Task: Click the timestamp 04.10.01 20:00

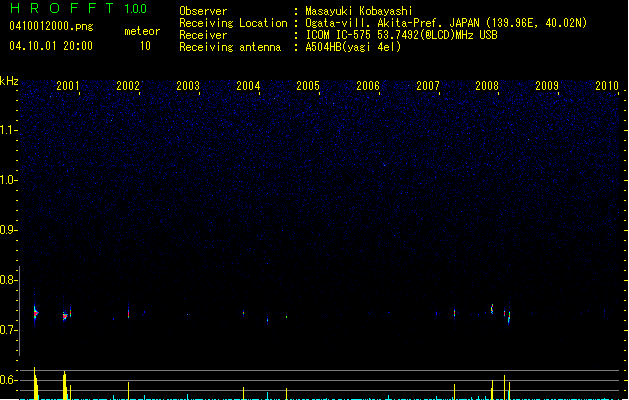Action: coord(51,46)
